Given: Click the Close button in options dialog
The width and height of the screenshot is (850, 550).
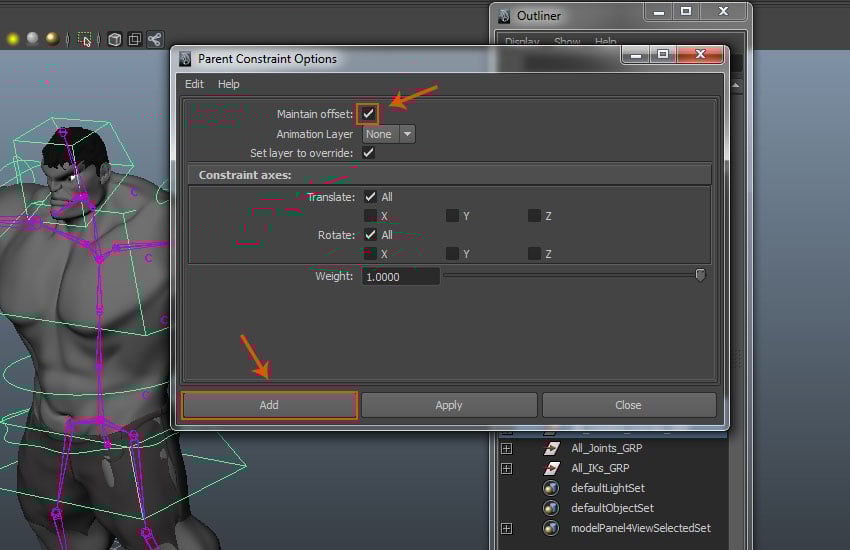Looking at the screenshot, I should [x=629, y=405].
